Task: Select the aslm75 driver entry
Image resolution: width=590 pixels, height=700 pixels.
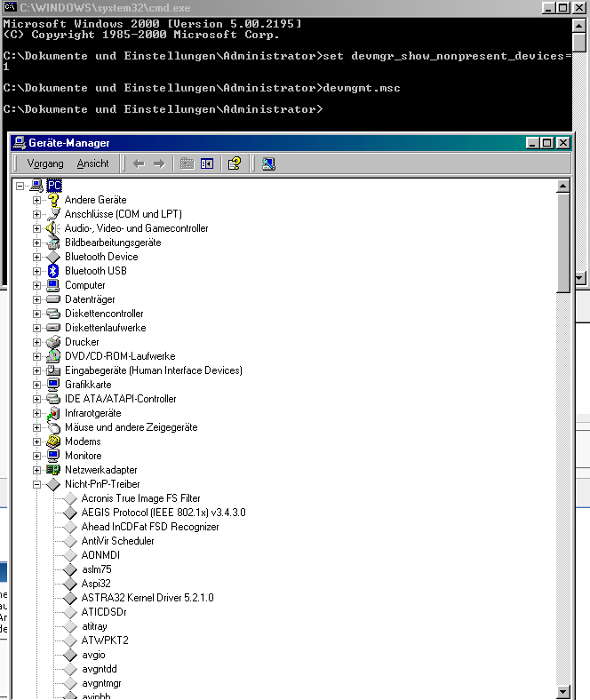Action: click(97, 569)
